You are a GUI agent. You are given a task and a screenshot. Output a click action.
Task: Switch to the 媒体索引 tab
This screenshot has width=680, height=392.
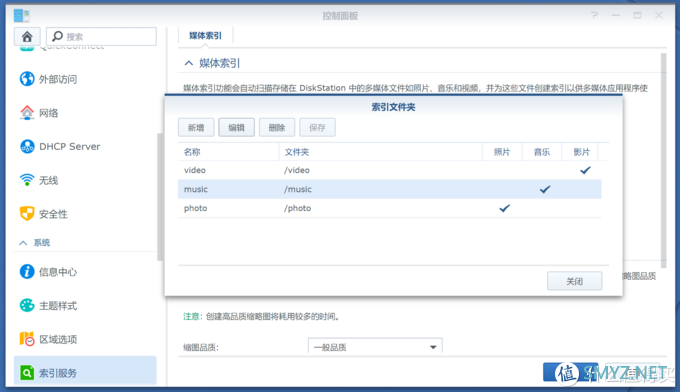point(205,36)
